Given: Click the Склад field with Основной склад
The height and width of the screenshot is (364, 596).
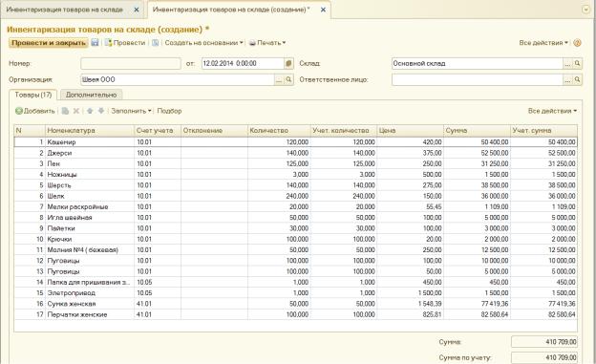Looking at the screenshot, I should pyautogui.click(x=477, y=63).
